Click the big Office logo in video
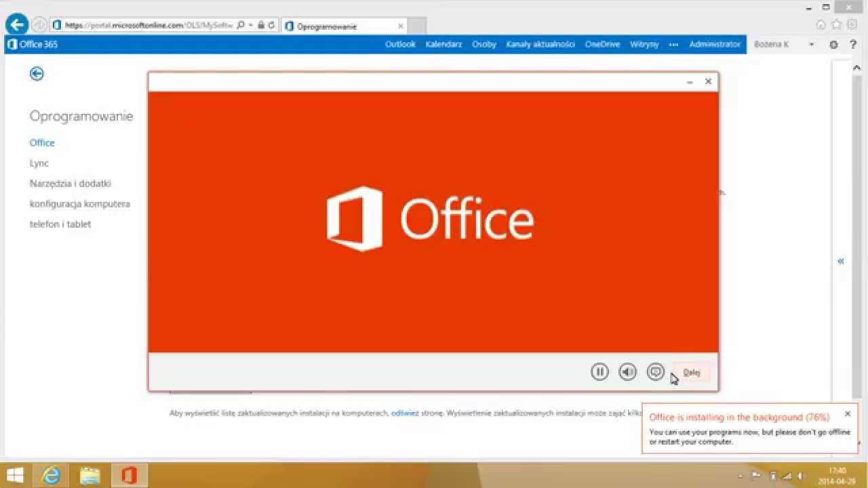868x488 pixels. [431, 219]
